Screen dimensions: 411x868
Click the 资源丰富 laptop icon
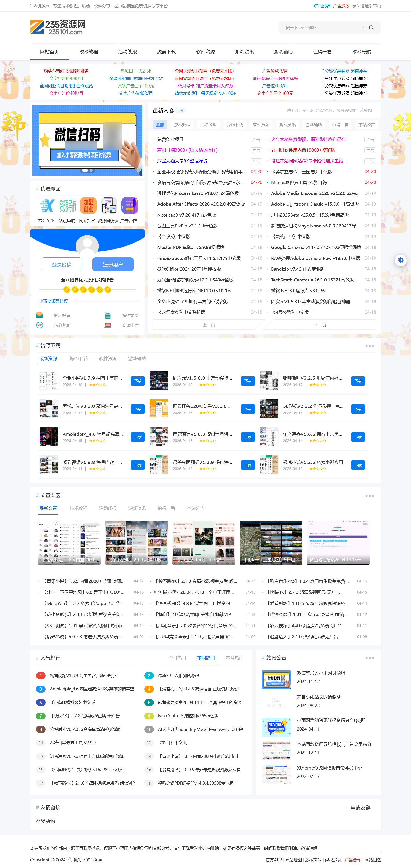(108, 325)
